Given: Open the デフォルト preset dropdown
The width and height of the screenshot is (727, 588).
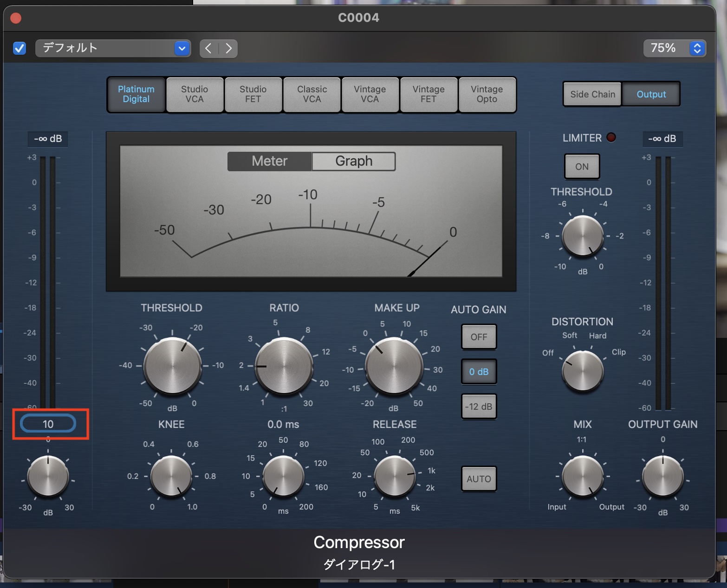Looking at the screenshot, I should coord(113,48).
